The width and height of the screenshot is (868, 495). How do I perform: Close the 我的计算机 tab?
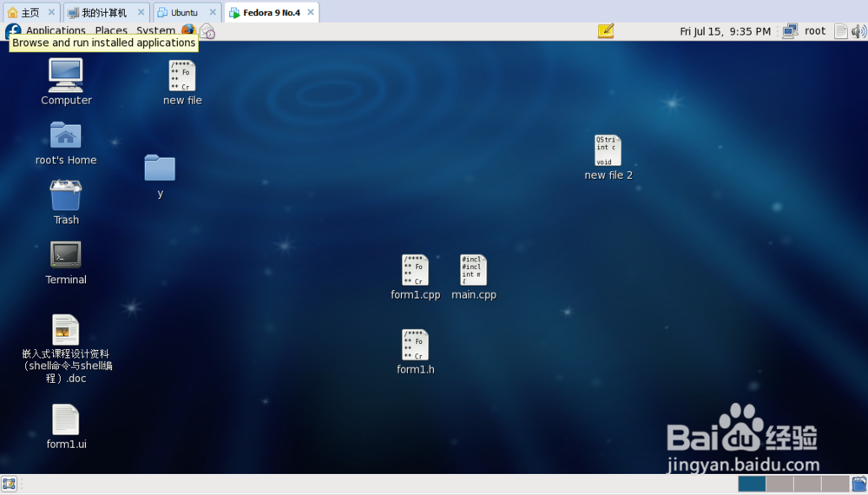coord(141,12)
